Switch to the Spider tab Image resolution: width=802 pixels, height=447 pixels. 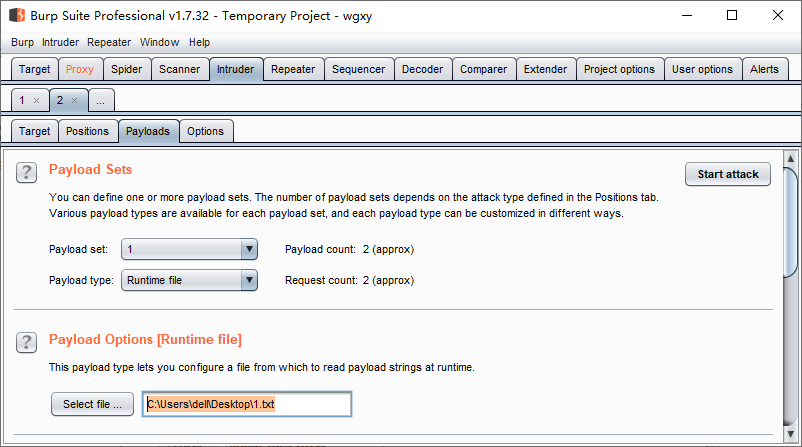[126, 69]
